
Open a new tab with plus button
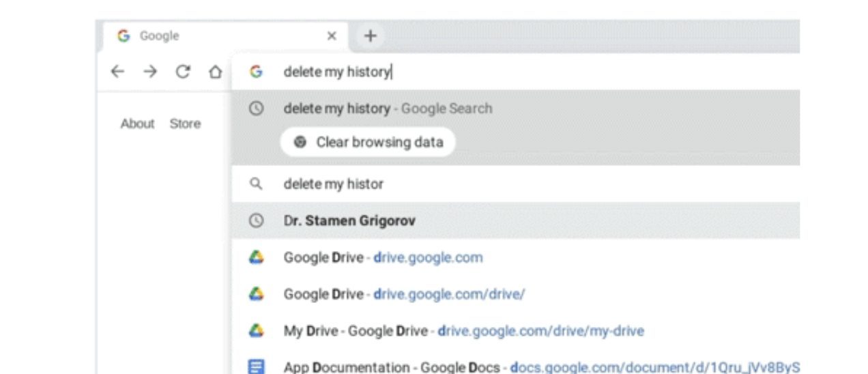371,35
